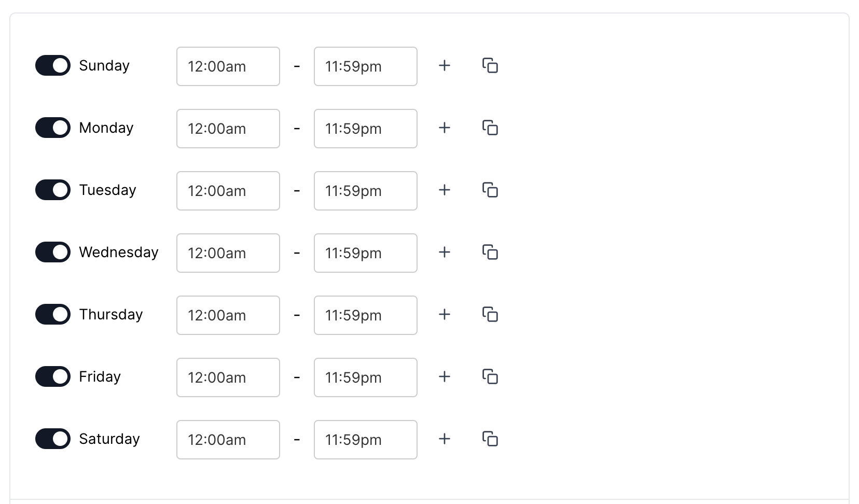
Task: Click the copy icon next to Wednesday
Action: 490,253
